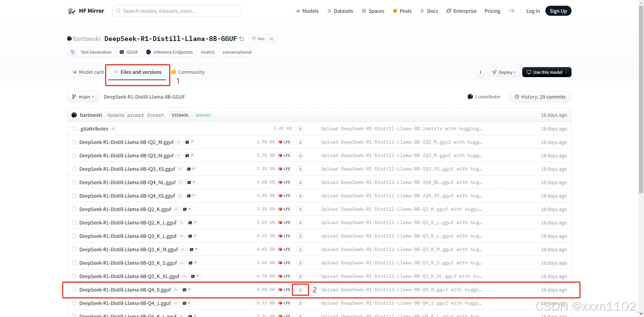This screenshot has height=317, width=644.
Task: Click the LFS badge on IQ3_M.gguf row
Action: click(284, 155)
